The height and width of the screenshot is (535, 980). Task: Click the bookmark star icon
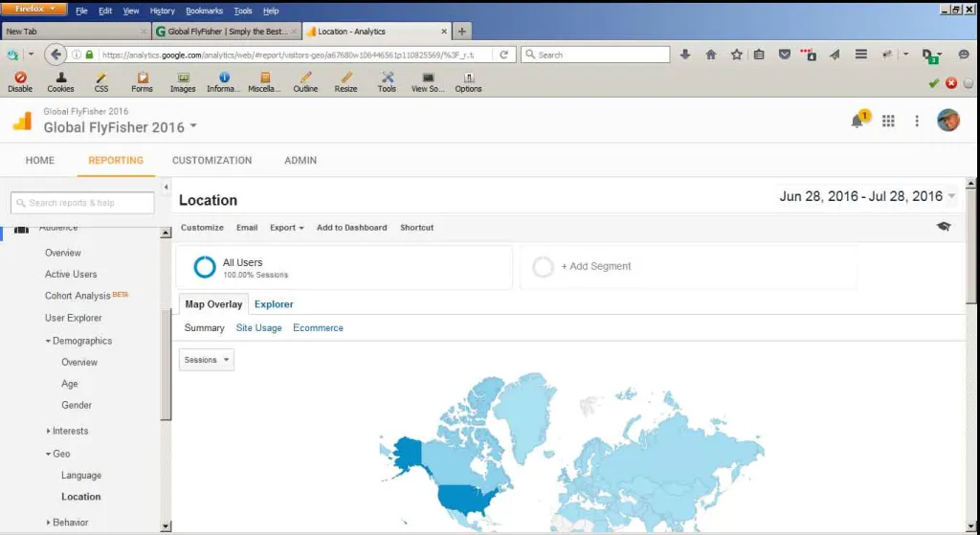[x=736, y=55]
